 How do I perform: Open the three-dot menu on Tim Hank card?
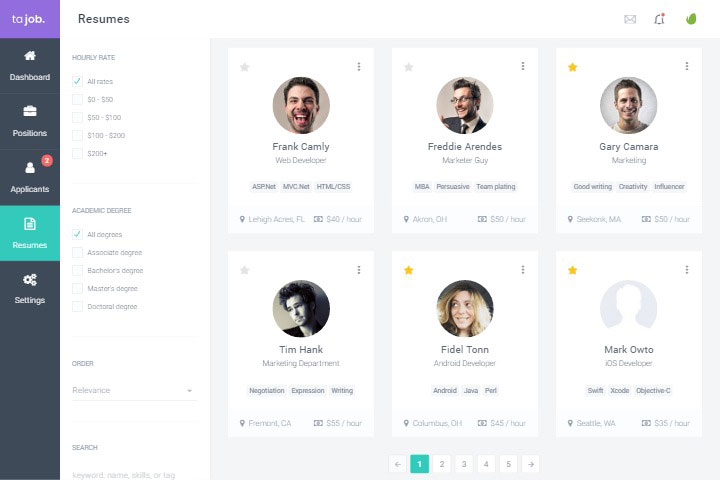coord(358,270)
